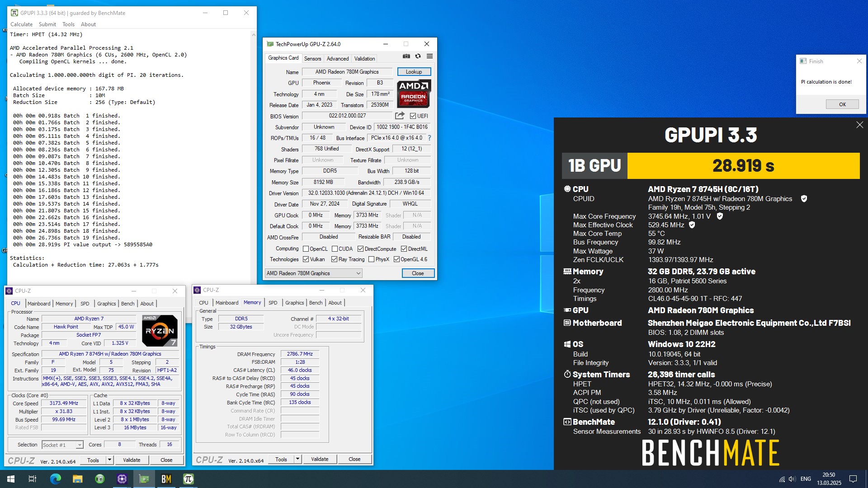This screenshot has height=488, width=868.
Task: Click the Close button in GPU-Z
Action: coord(418,273)
